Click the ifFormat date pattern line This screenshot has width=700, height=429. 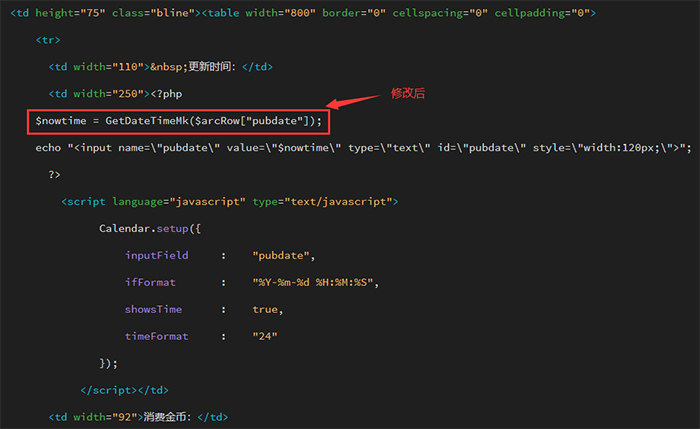252,283
